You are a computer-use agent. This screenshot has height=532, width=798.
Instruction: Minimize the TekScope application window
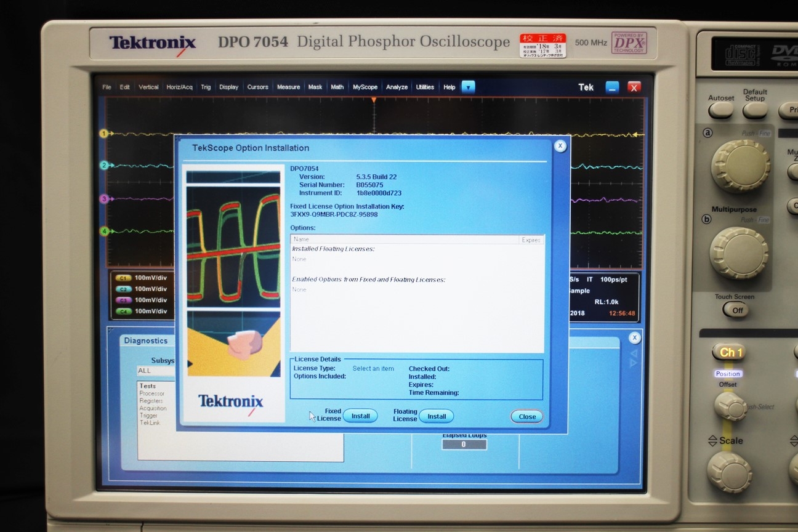click(612, 87)
